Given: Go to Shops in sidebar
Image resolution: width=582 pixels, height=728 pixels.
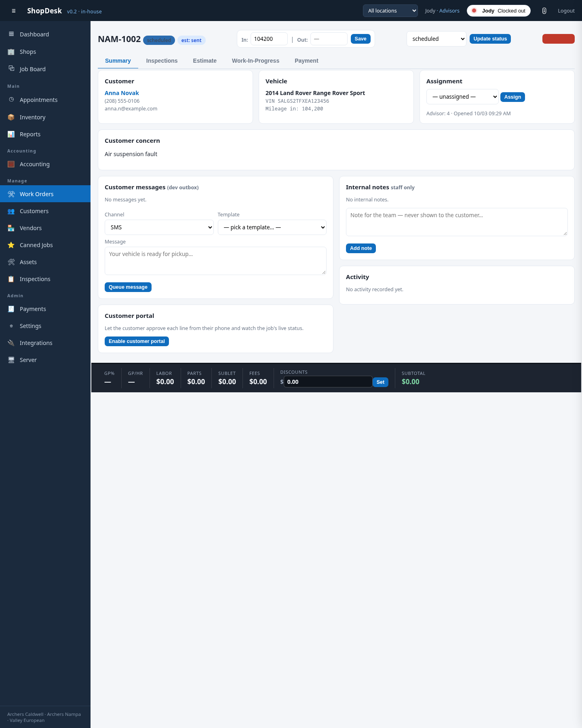Looking at the screenshot, I should 45,52.
